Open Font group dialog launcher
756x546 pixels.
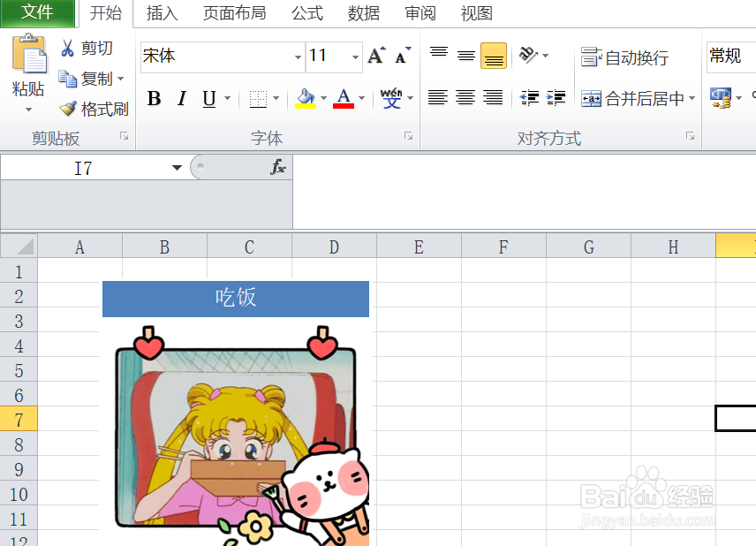[x=408, y=136]
